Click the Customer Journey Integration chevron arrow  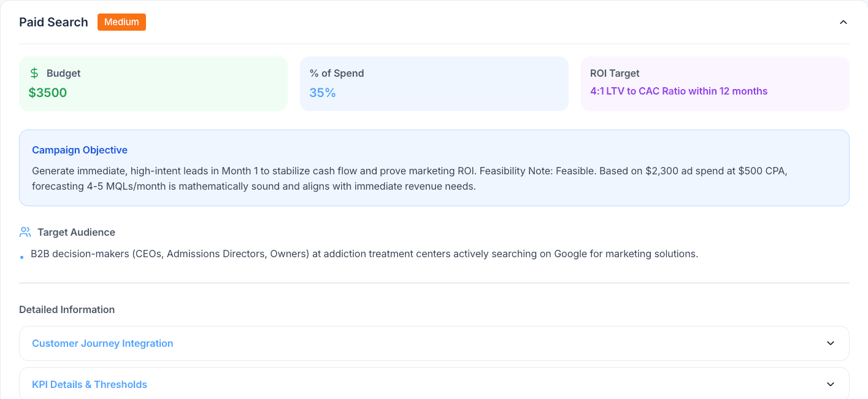coord(831,343)
